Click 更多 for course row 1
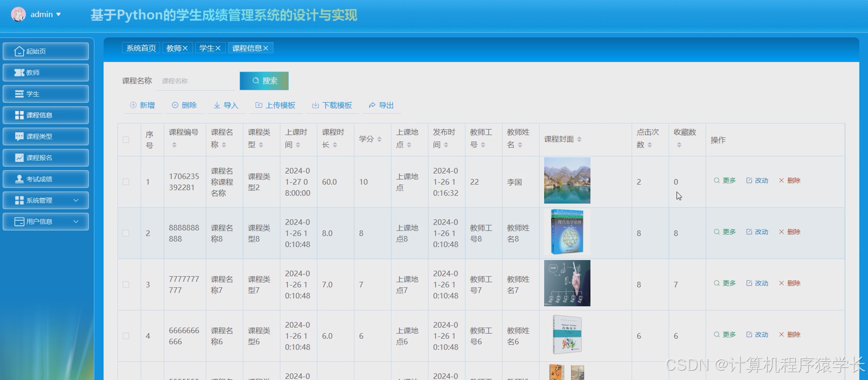Screen dimensions: 868x380 (x=725, y=181)
